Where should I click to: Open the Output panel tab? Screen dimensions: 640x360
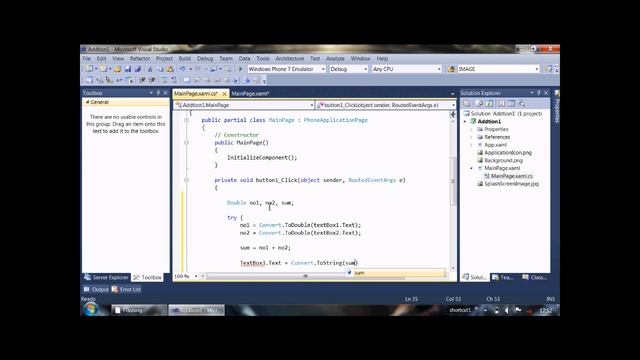[96, 289]
